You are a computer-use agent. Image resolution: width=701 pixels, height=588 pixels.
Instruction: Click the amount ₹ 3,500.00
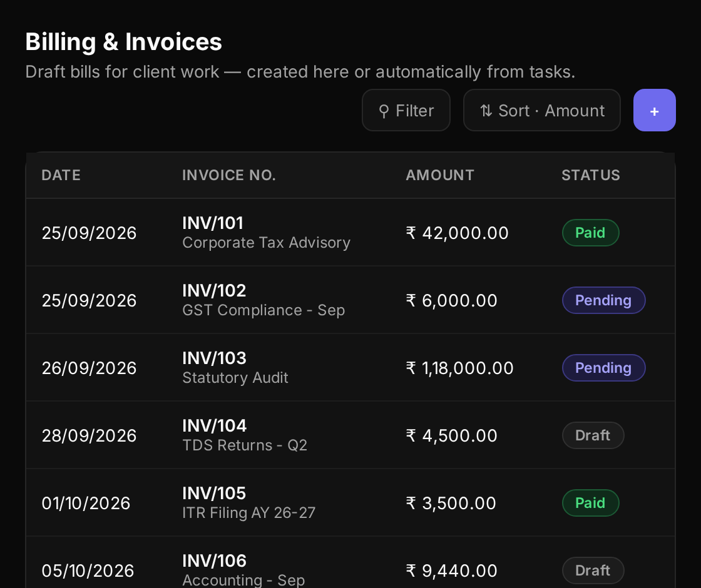[x=451, y=503]
